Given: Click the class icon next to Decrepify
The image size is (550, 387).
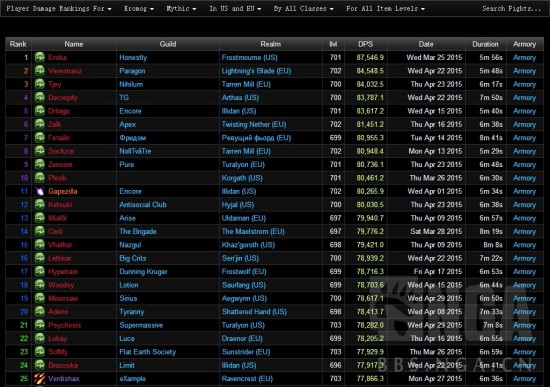Looking at the screenshot, I should coord(40,97).
